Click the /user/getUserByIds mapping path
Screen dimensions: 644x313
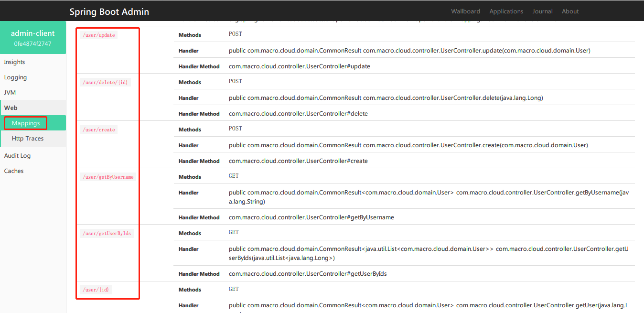point(107,234)
